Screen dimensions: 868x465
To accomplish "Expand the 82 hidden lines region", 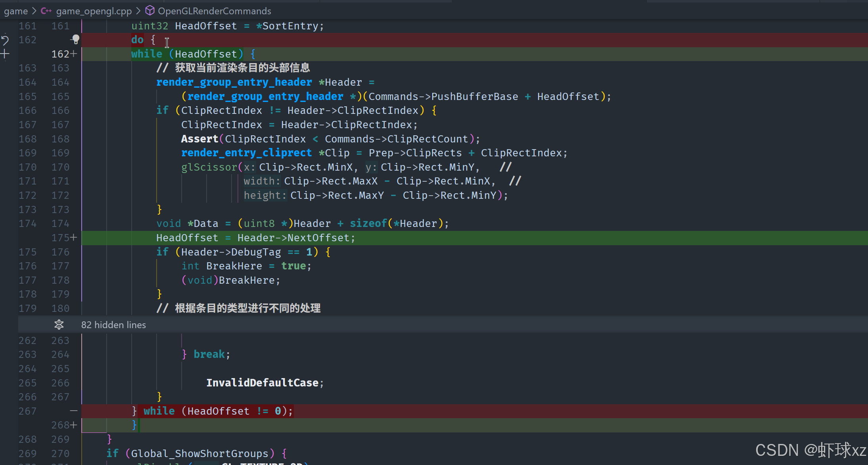I will click(x=113, y=325).
